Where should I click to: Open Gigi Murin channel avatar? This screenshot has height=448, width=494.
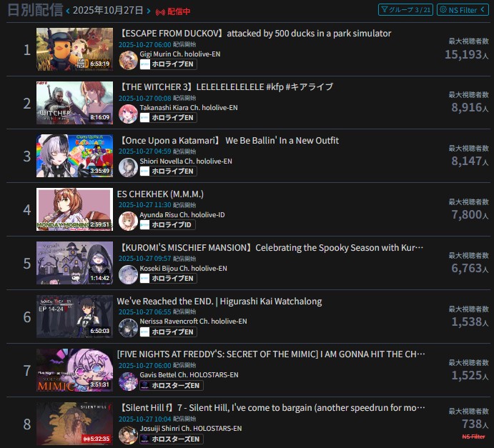pos(128,60)
